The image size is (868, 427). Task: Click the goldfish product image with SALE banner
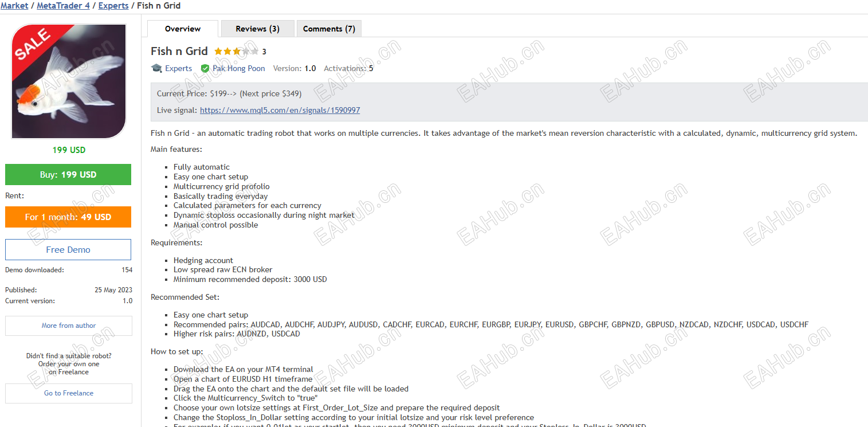[68, 81]
